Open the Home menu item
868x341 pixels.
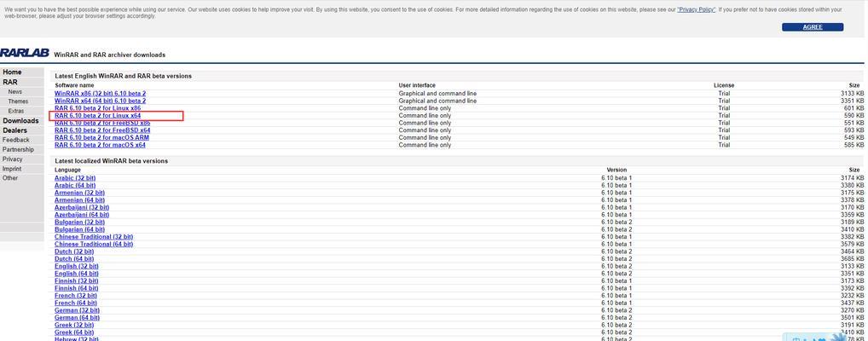click(x=12, y=72)
